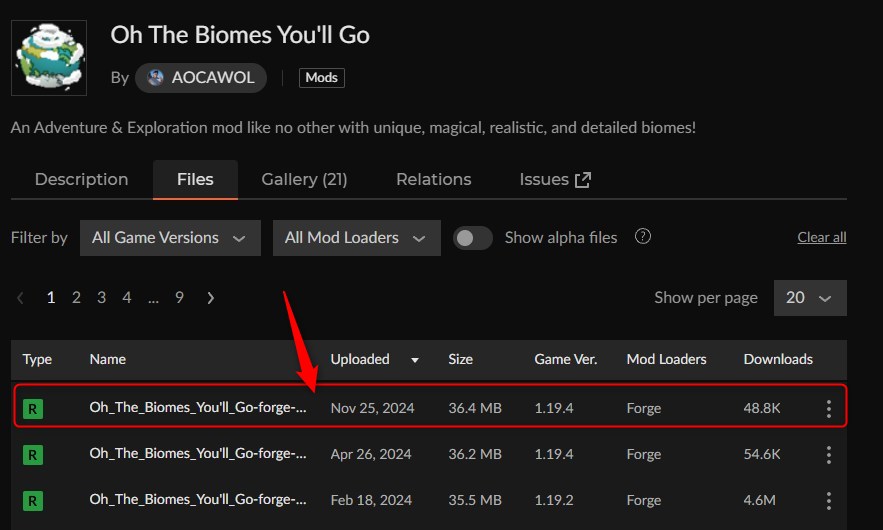Screen dimensions: 883x530
Task: Open the three-dot menu for Nov 25 file
Action: click(x=828, y=408)
